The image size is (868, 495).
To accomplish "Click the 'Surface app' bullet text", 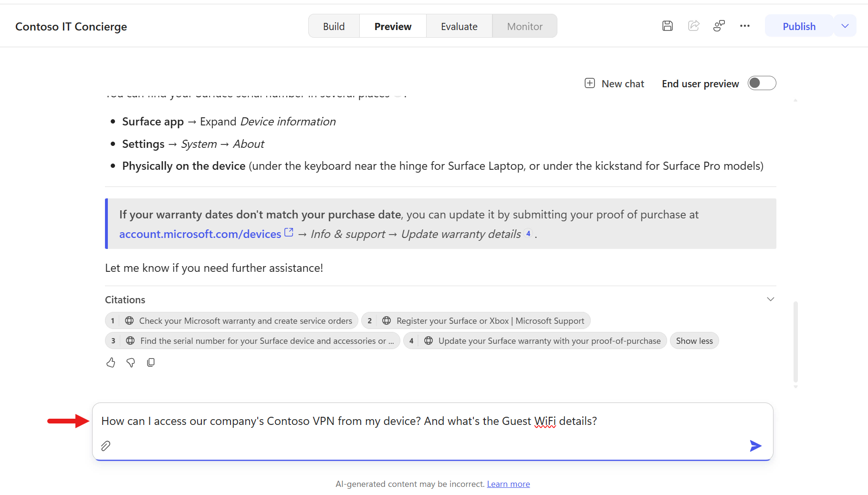I will (153, 122).
